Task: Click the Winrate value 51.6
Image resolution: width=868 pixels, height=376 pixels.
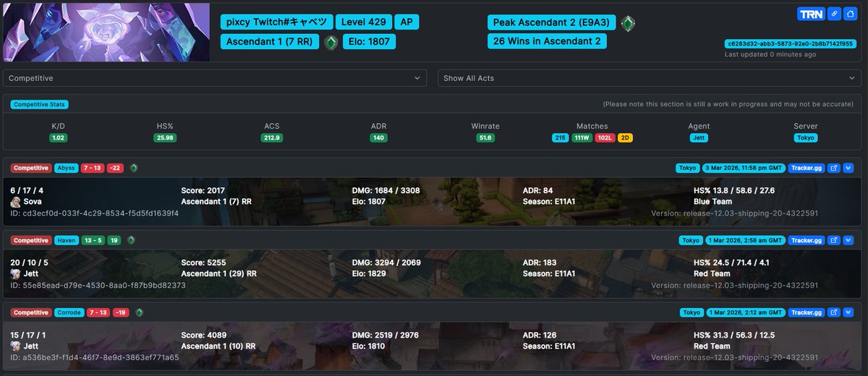Action: pyautogui.click(x=485, y=137)
